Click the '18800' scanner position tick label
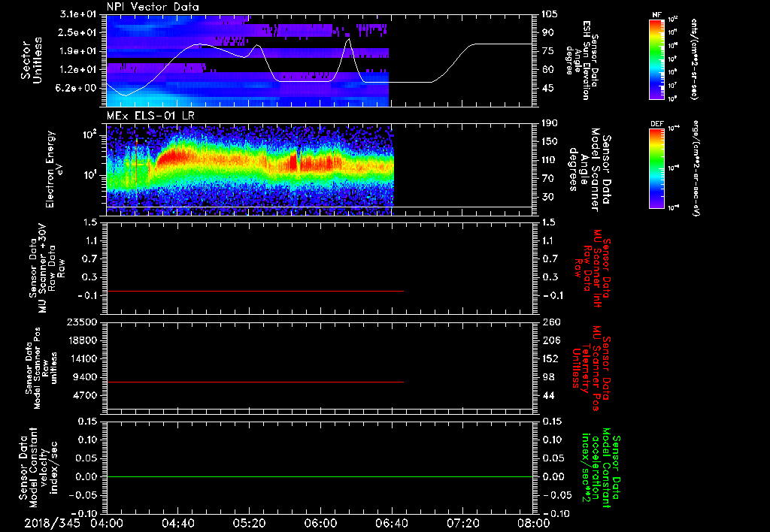This screenshot has width=770, height=532. 84,340
